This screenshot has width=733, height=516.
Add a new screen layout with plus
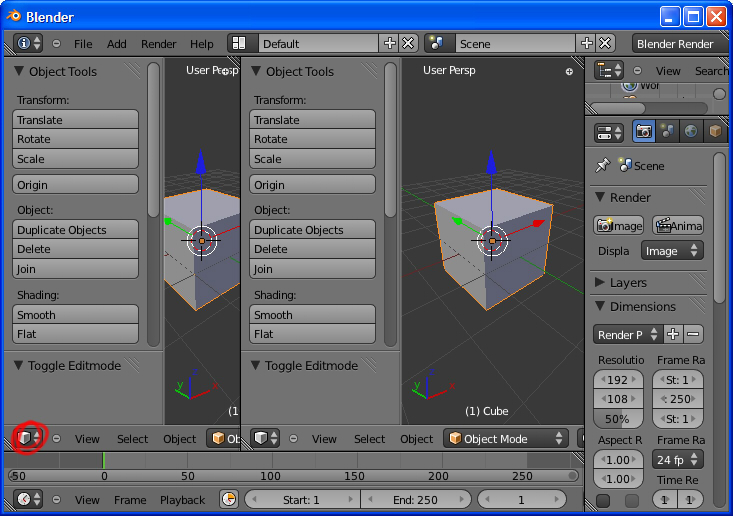click(x=390, y=44)
